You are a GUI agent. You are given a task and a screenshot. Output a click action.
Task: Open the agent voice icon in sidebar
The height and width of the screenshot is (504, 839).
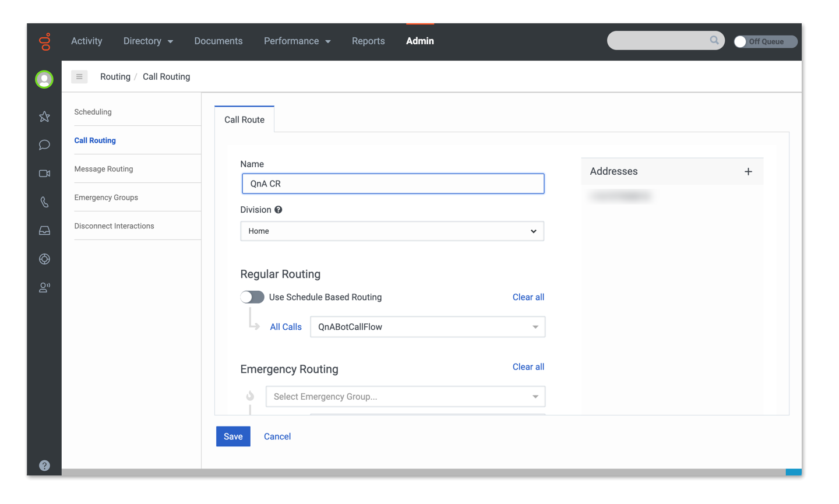point(44,287)
